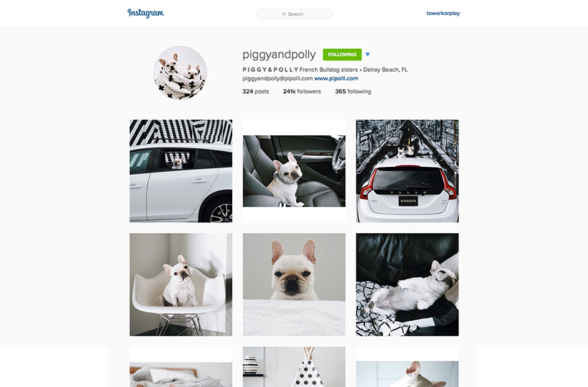Viewport: 588px width, 387px height.
Task: Open close-up bulldog face photo
Action: click(294, 285)
